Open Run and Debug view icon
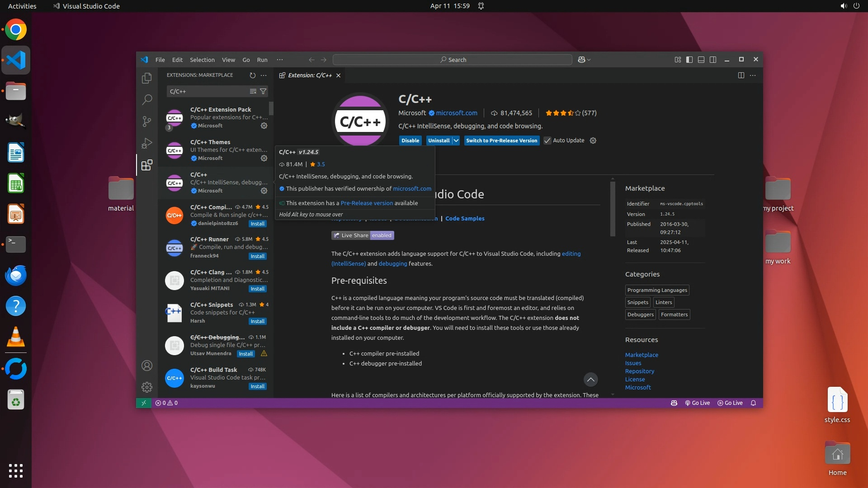This screenshot has height=488, width=868. click(x=146, y=143)
